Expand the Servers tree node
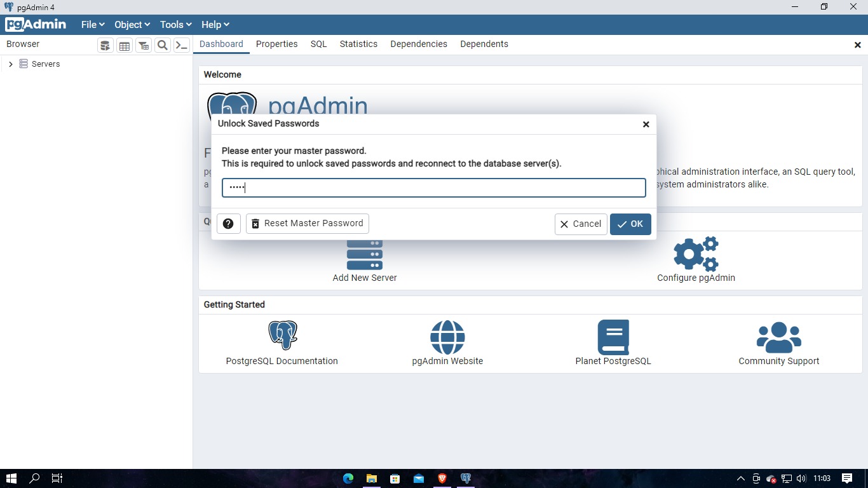 pyautogui.click(x=10, y=64)
